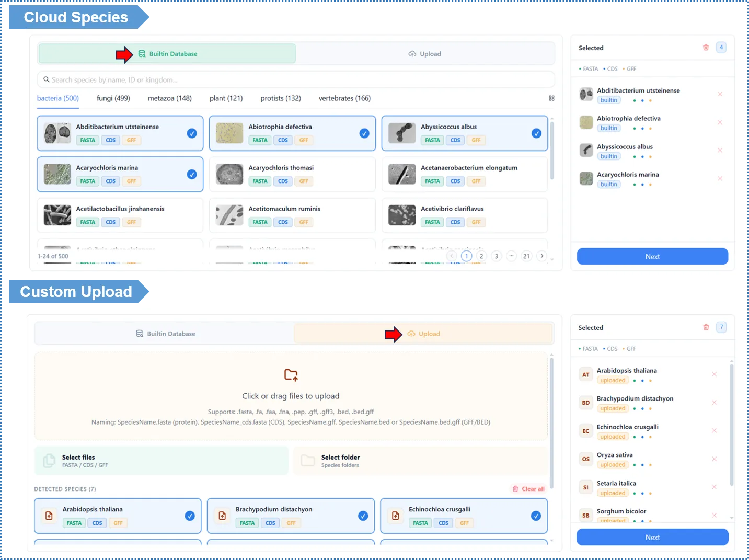The image size is (749, 560).
Task: Click file icon on Echinochloa crusgalli card
Action: tap(396, 516)
